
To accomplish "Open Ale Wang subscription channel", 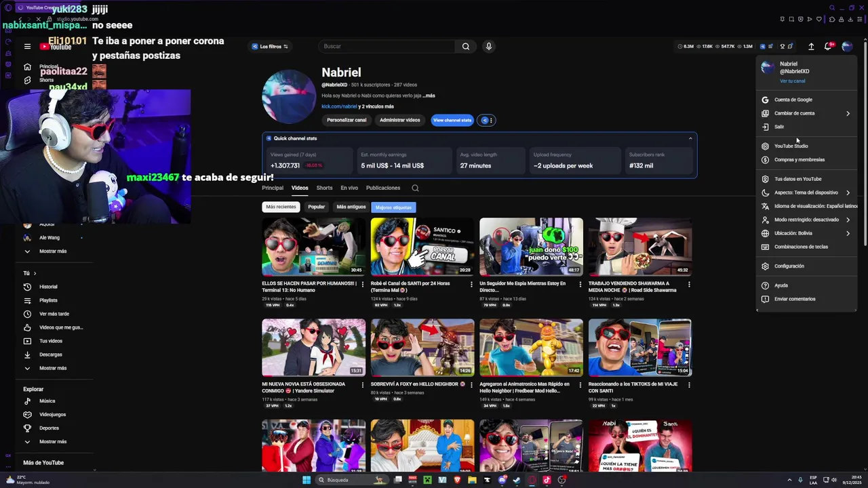I will point(49,238).
